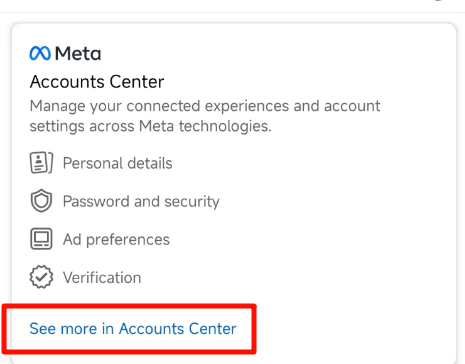Viewport: 465px width, 364px height.
Task: Select the Ad preferences label
Action: [x=116, y=240]
